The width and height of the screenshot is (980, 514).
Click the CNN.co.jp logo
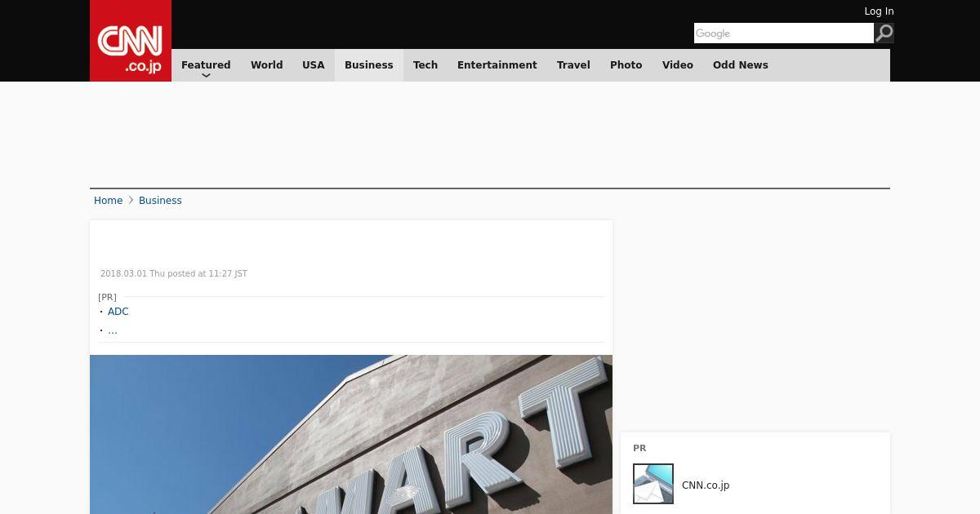[x=131, y=41]
